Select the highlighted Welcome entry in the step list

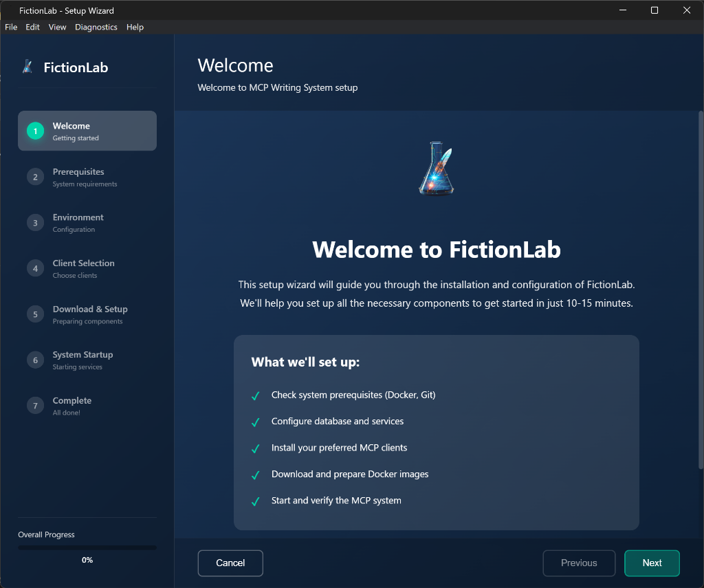tap(87, 130)
